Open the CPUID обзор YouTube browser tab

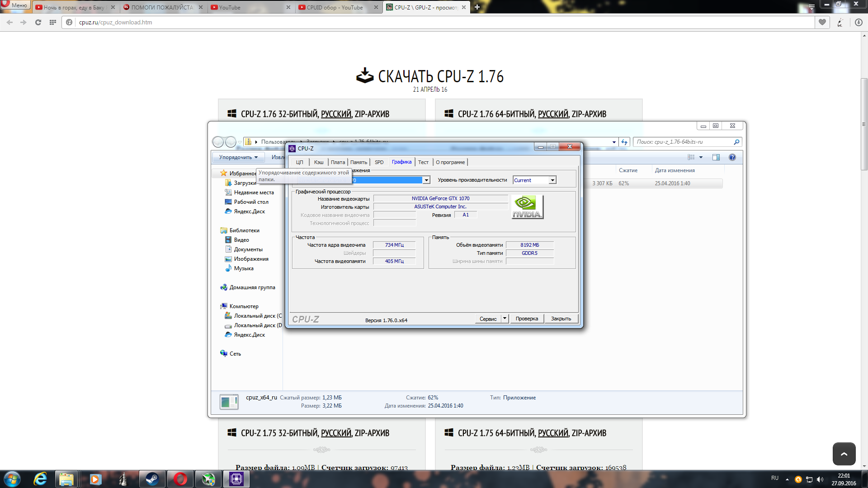(335, 7)
